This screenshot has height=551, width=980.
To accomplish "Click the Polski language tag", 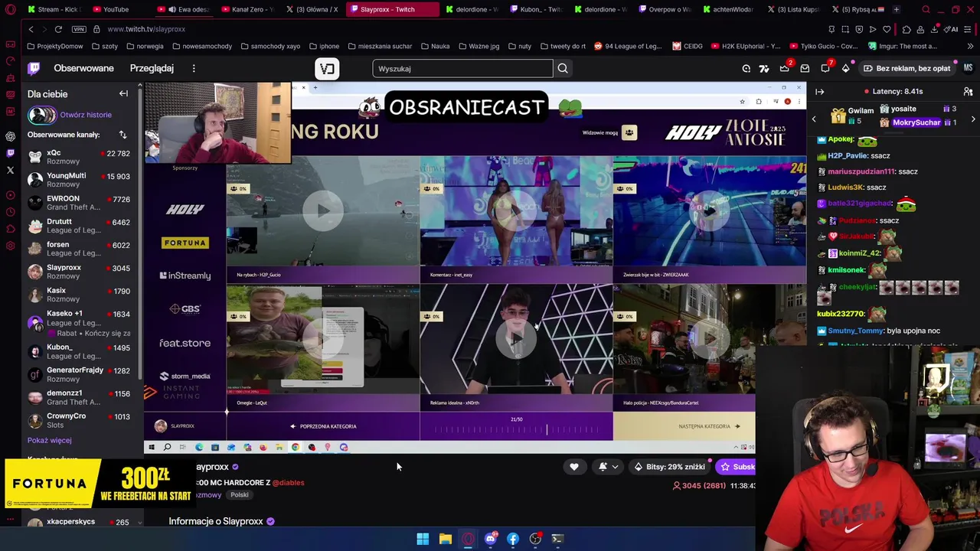I will click(x=240, y=495).
